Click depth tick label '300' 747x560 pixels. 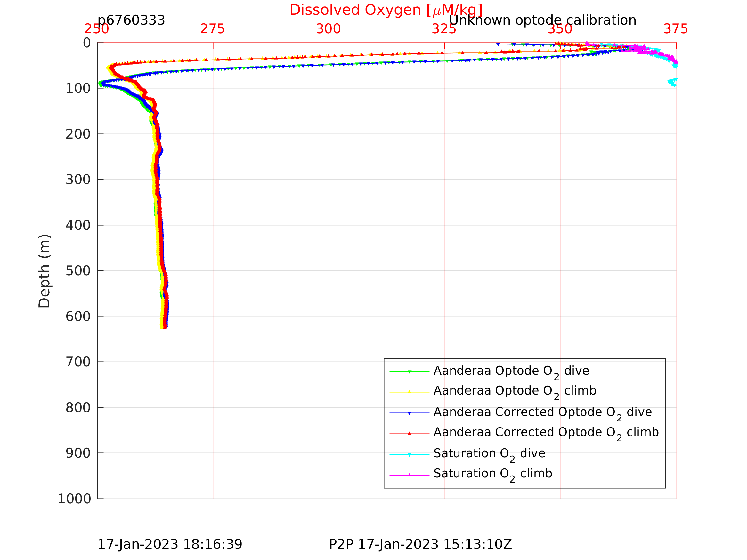[78, 180]
